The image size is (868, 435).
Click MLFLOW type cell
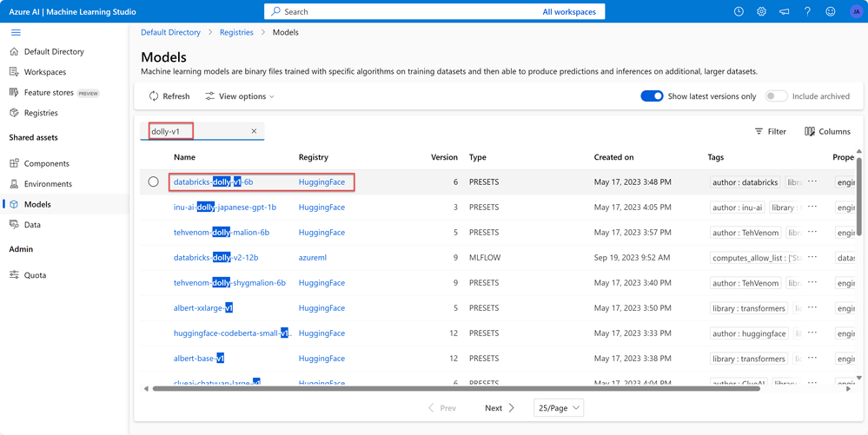point(485,258)
